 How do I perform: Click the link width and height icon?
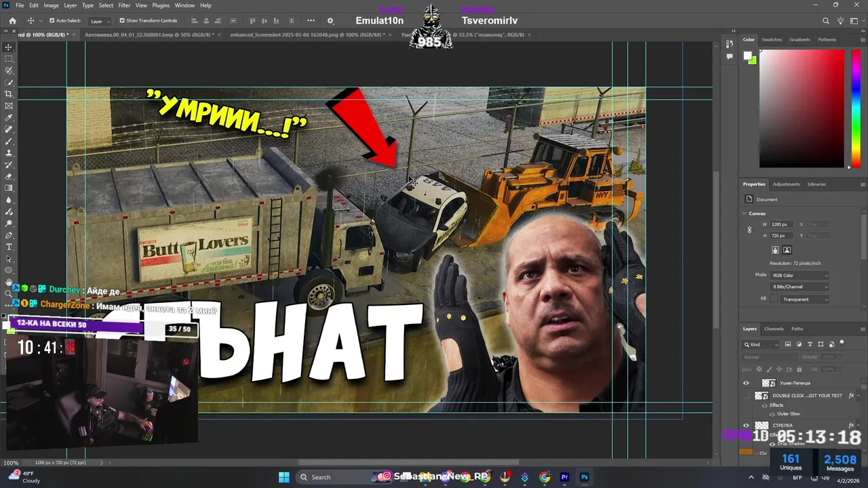(x=749, y=230)
